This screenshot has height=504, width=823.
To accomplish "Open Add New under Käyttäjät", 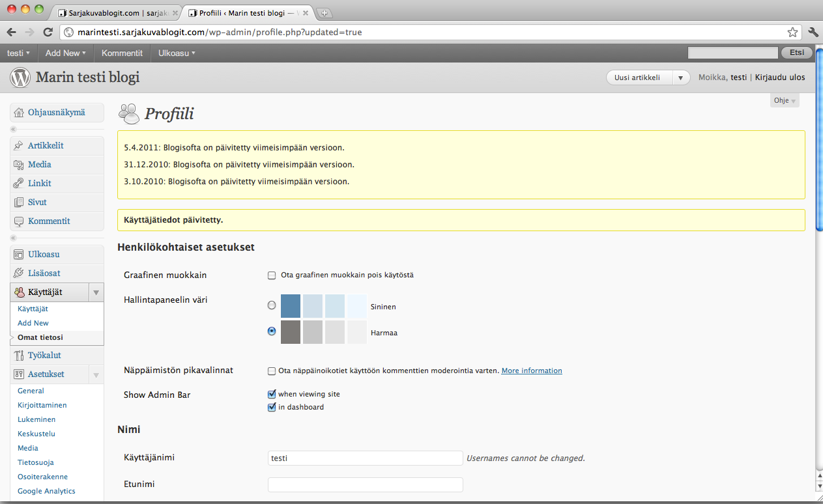I will [x=33, y=323].
